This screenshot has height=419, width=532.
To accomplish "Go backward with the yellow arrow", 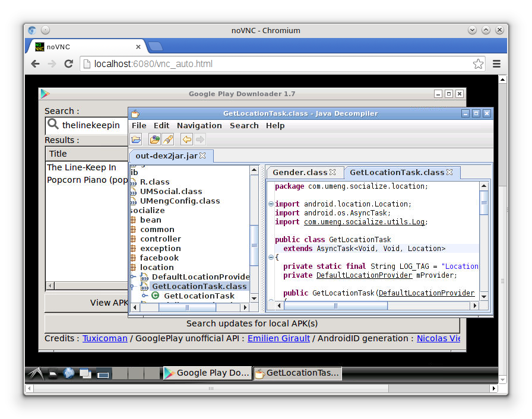I will 186,139.
